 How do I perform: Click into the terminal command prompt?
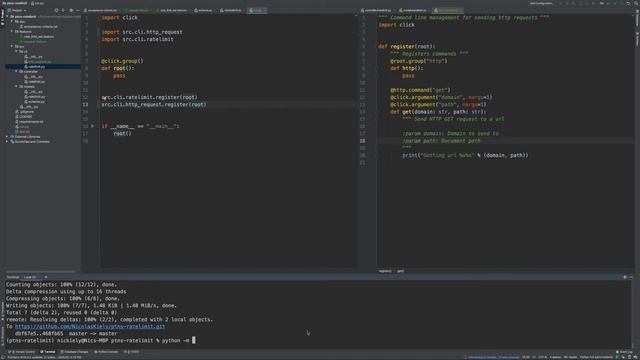(x=194, y=340)
